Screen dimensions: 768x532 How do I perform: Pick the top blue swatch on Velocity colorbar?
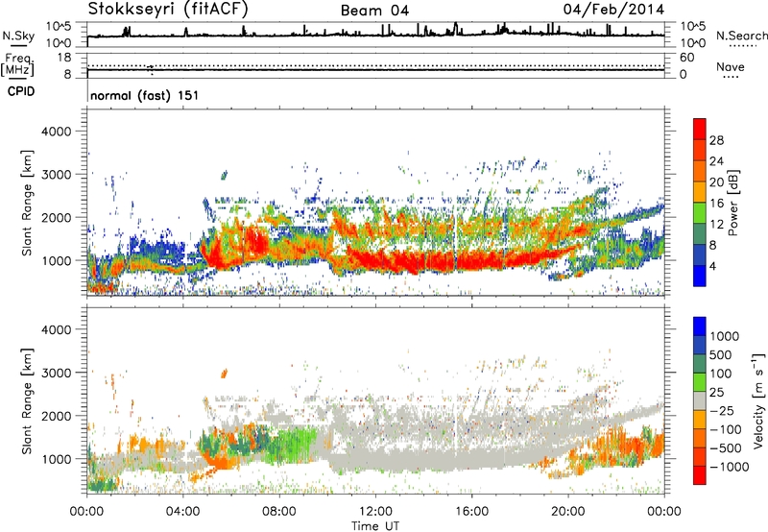pos(701,326)
